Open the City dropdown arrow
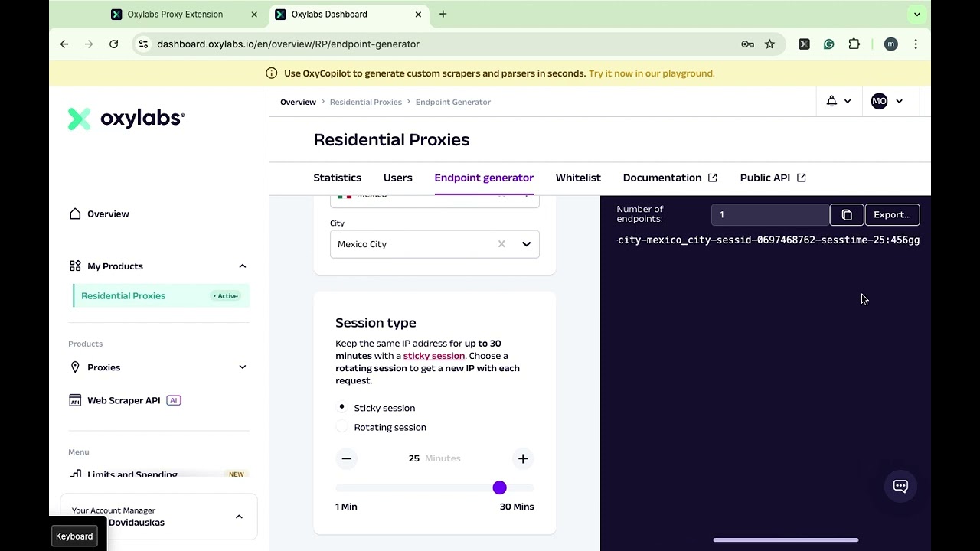This screenshot has height=551, width=980. 526,244
